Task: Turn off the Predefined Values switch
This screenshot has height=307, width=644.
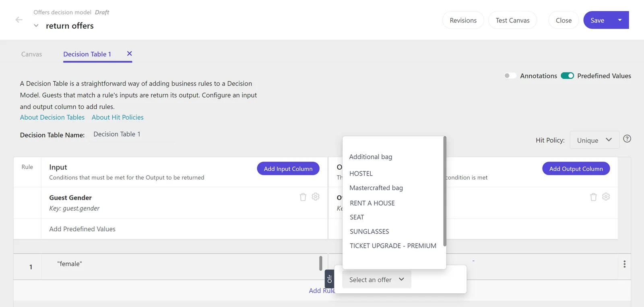Action: point(568,76)
